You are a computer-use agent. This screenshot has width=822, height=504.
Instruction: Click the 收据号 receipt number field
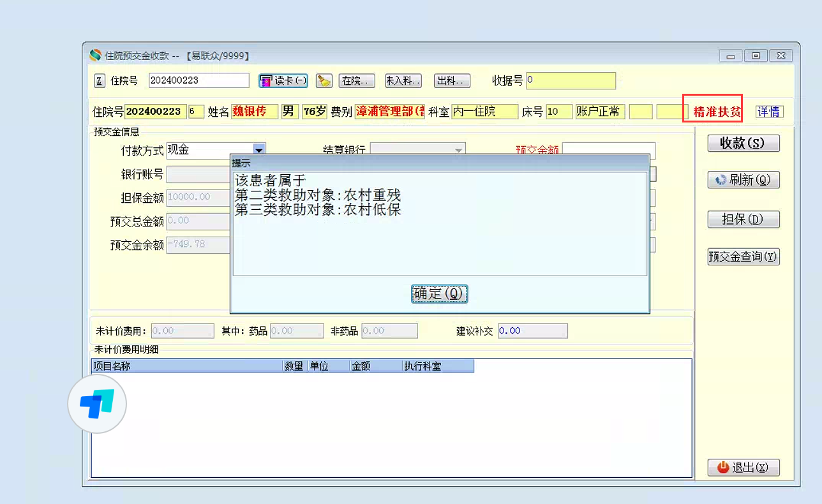click(571, 80)
